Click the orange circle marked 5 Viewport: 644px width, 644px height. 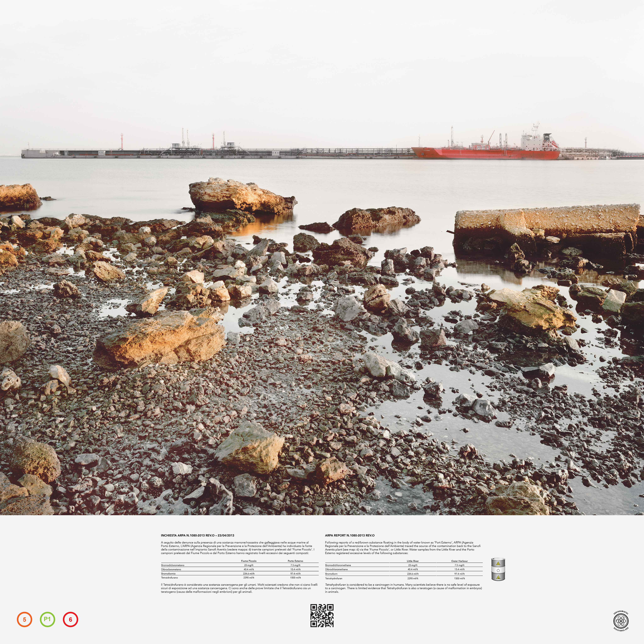click(x=24, y=620)
